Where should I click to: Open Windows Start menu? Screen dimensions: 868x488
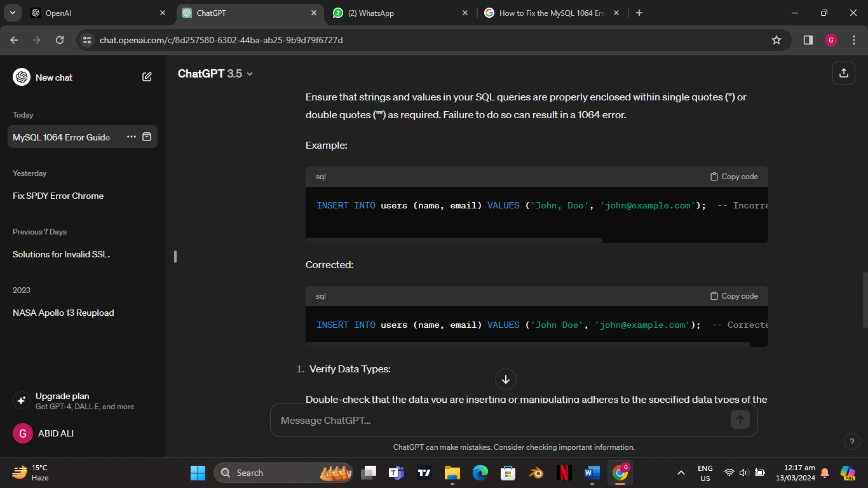pyautogui.click(x=198, y=473)
